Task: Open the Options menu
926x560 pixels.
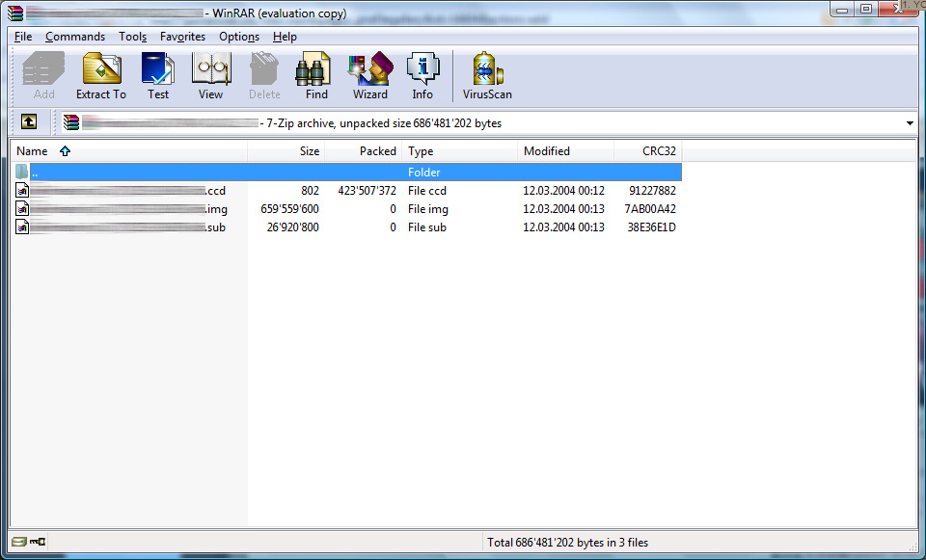Action: click(239, 37)
